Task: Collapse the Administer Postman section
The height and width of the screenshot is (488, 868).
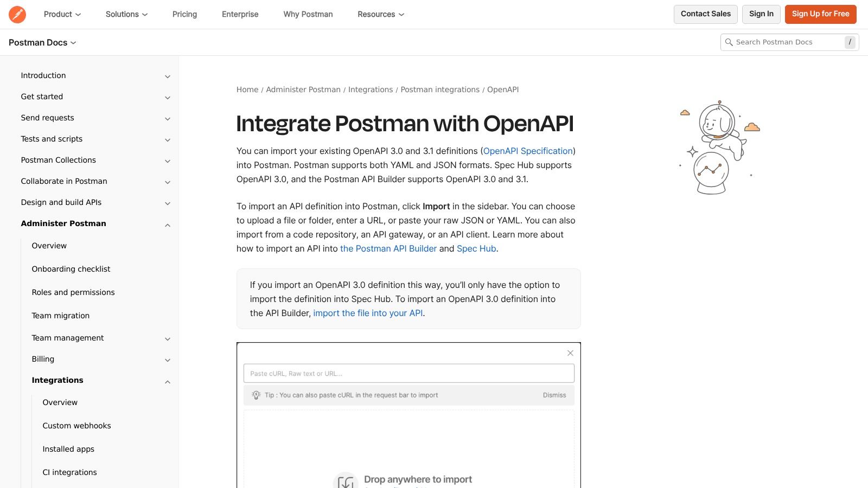Action: coord(168,224)
